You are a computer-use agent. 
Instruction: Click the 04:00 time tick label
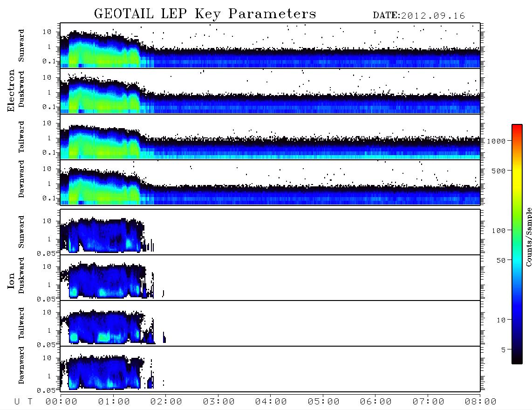271,402
